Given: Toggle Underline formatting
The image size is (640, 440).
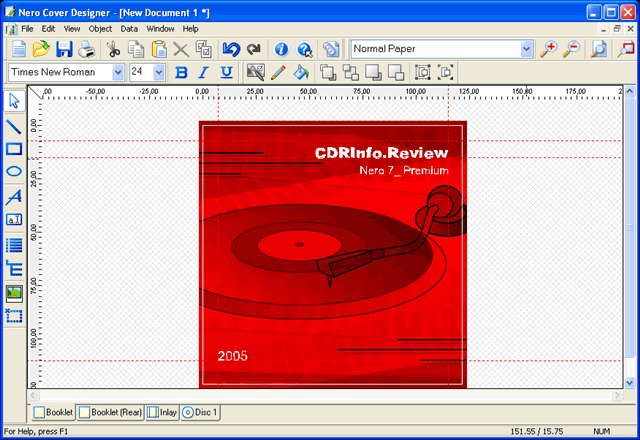Looking at the screenshot, I should coord(226,73).
